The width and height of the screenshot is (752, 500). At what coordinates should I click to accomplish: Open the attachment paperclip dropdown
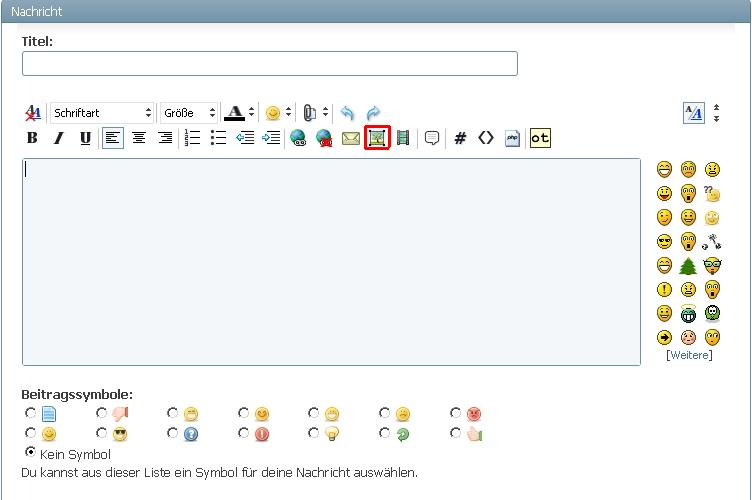coord(316,113)
